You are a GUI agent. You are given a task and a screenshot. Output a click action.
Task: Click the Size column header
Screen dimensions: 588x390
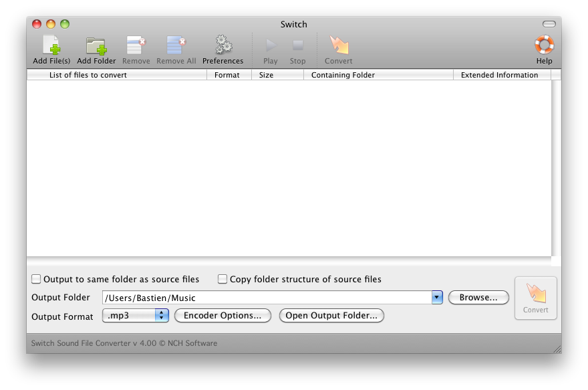(277, 75)
